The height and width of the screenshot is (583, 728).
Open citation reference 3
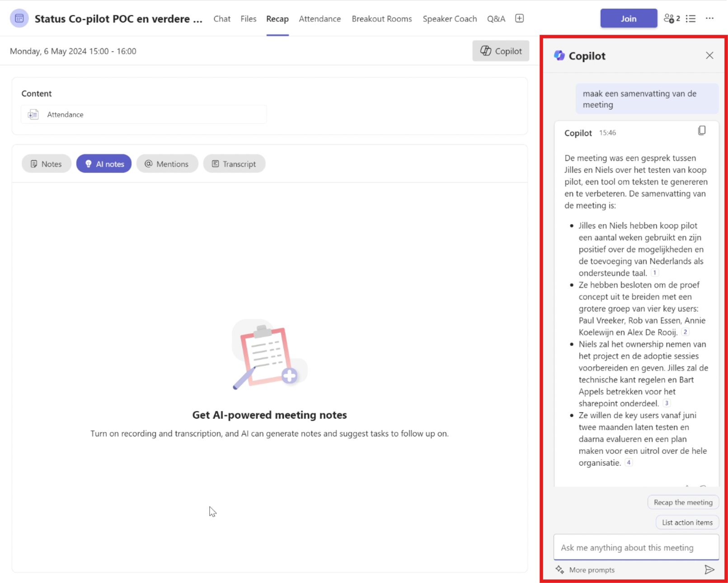667,403
